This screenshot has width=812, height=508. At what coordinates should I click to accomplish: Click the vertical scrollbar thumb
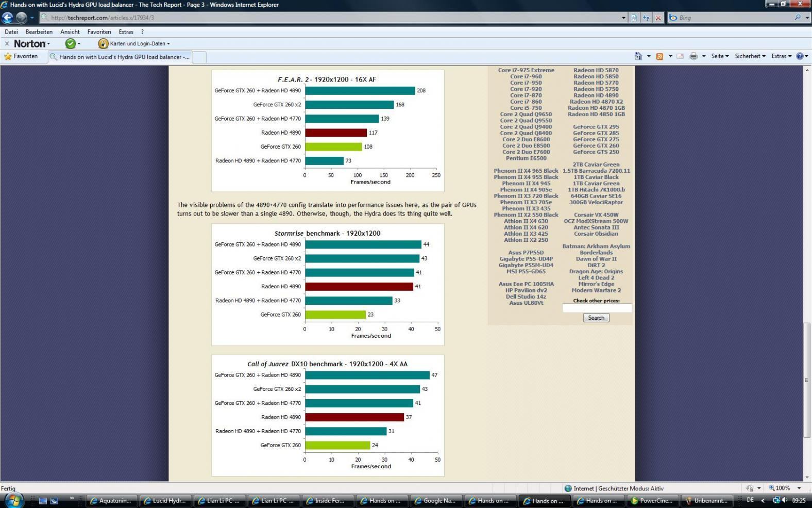(807, 380)
